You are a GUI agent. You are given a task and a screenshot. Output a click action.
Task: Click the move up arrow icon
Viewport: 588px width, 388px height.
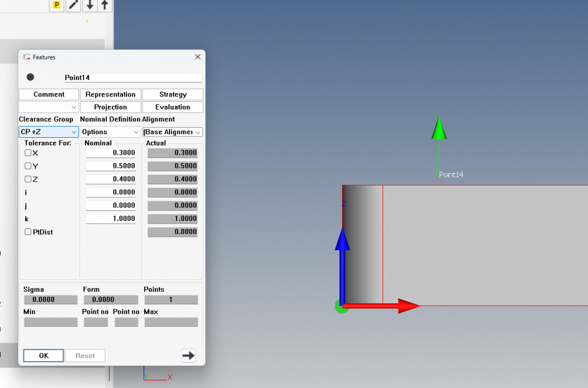click(x=105, y=5)
